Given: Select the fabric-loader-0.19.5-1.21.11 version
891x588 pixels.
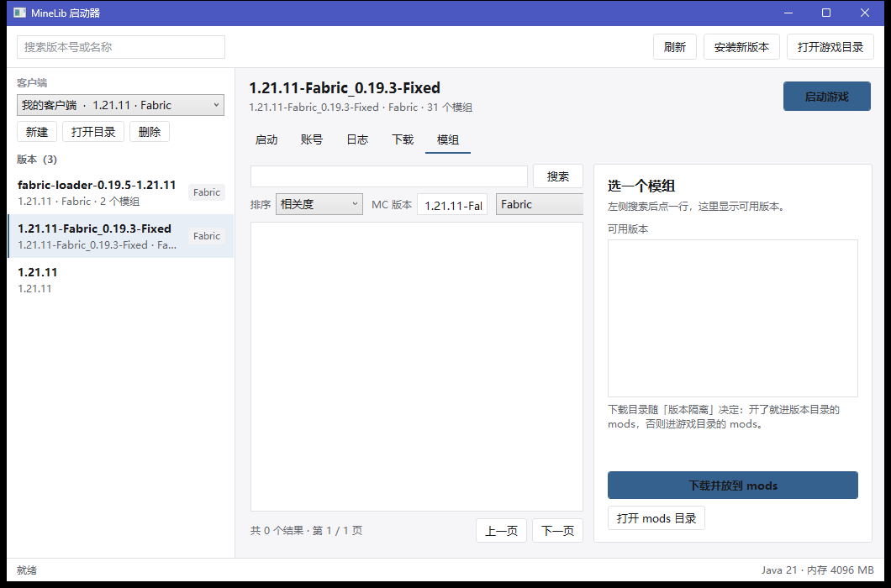Looking at the screenshot, I should click(120, 192).
